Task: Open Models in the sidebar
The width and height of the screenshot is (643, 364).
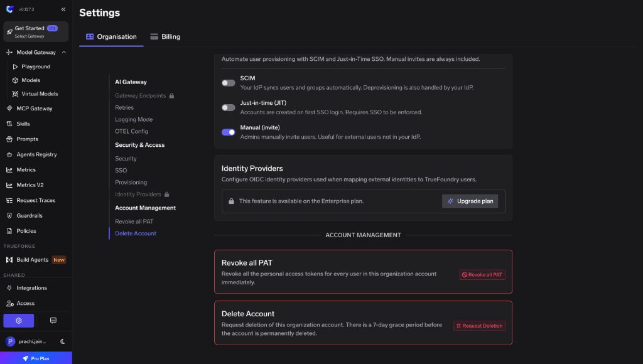Action: 31,80
